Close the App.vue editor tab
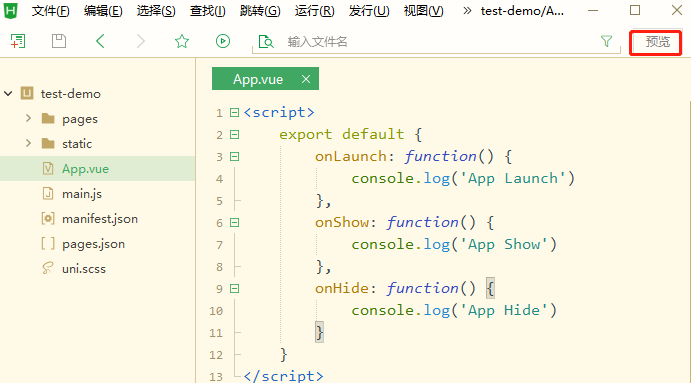The width and height of the screenshot is (691, 383). [x=306, y=79]
